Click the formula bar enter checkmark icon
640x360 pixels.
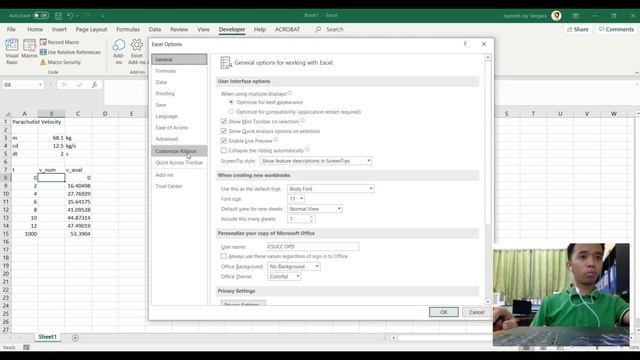(80, 84)
